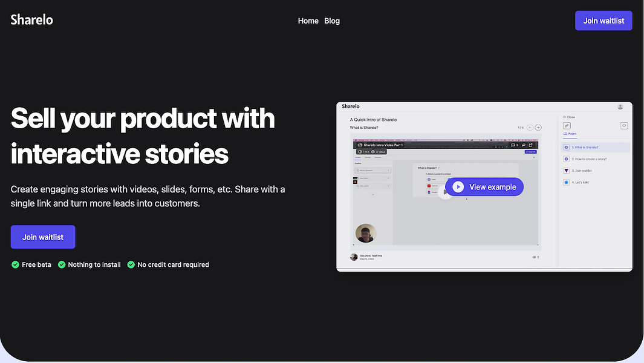Click the open-external icon in the video header
Image resolution: width=644 pixels, height=363 pixels.
531,145
